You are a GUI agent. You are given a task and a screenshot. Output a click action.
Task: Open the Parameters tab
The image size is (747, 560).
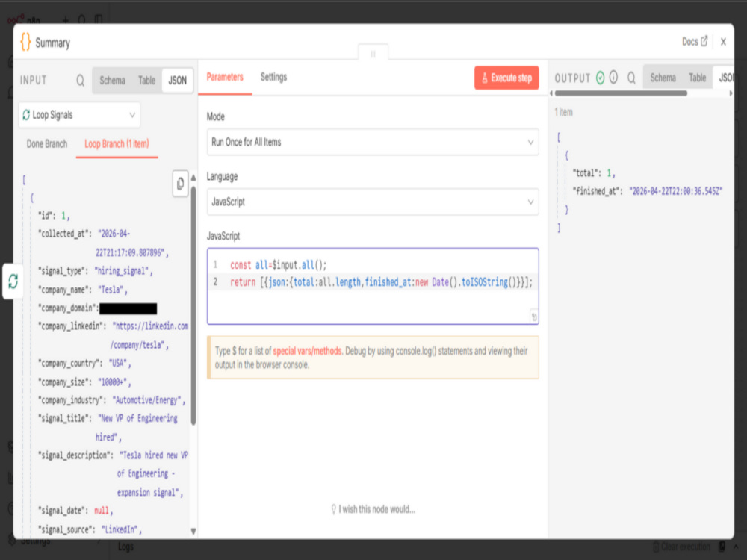coord(225,77)
